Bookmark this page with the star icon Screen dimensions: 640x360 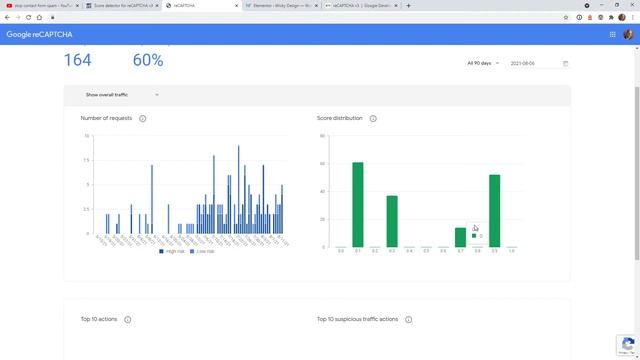point(566,18)
